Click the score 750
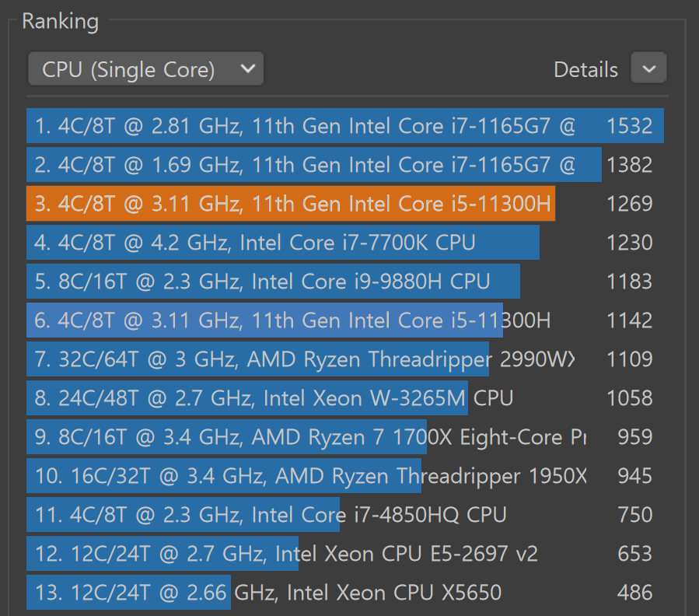The width and height of the screenshot is (699, 616). pyautogui.click(x=634, y=514)
